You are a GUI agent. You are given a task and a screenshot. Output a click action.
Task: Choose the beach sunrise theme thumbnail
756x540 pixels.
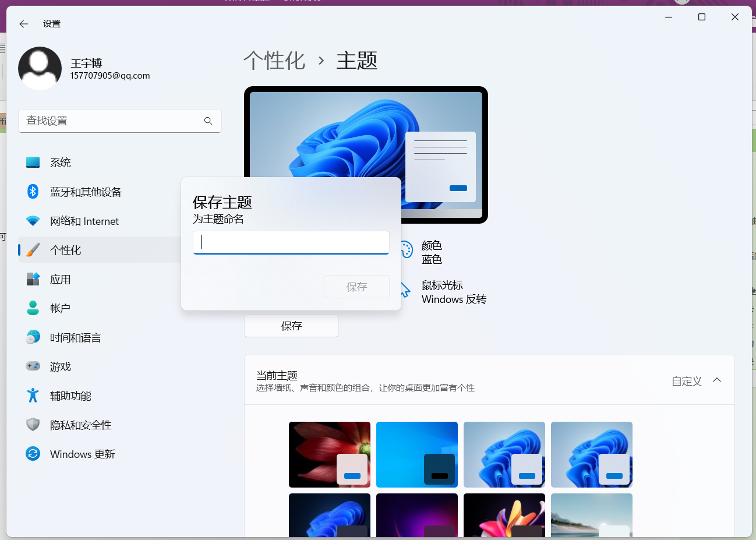(x=592, y=515)
